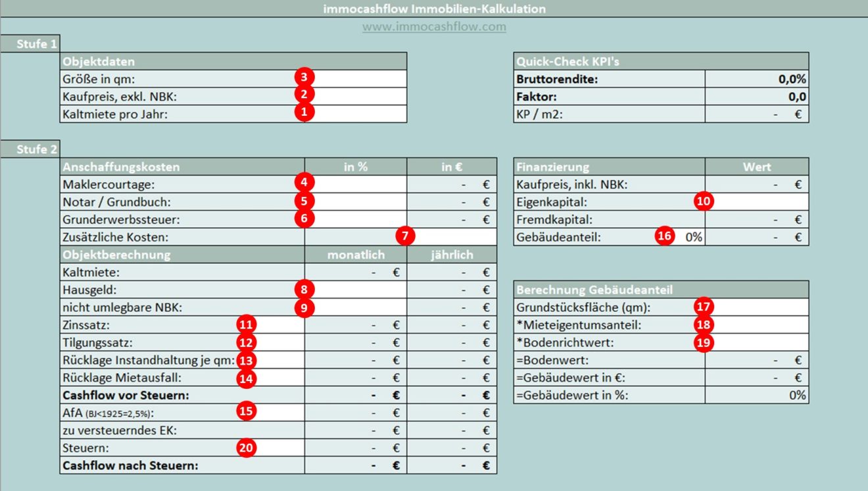Select the Zusätzliche Kosten euro input cell
Screen dimensions: 868x491
(452, 237)
